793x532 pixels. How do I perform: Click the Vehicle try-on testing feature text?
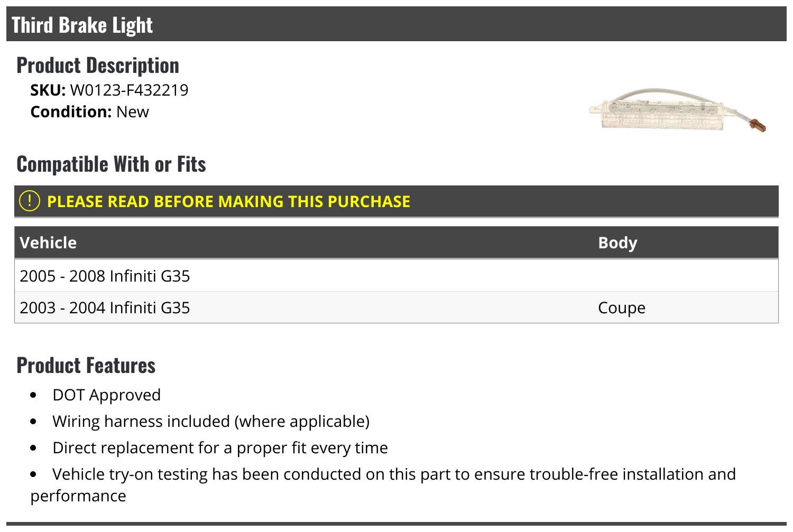click(394, 474)
